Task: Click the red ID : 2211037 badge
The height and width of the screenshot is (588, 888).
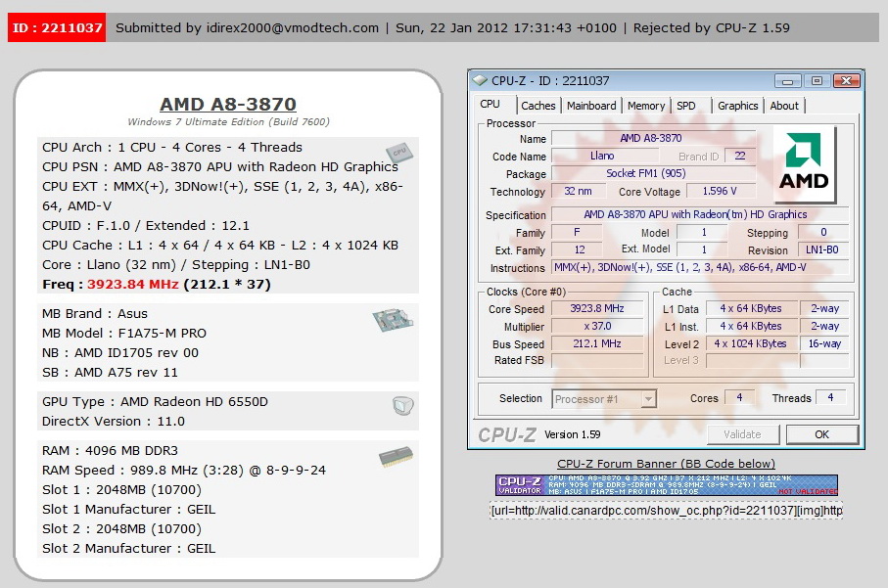Action: [x=57, y=27]
